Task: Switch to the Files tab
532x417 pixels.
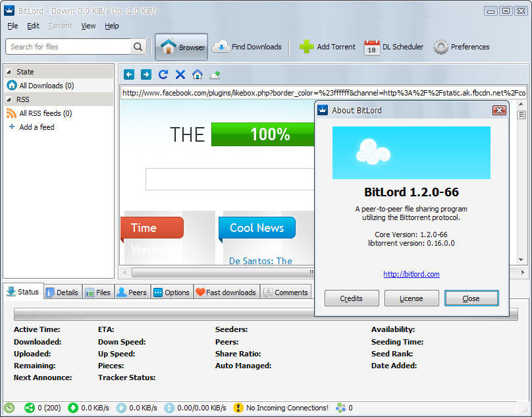Action: [98, 292]
